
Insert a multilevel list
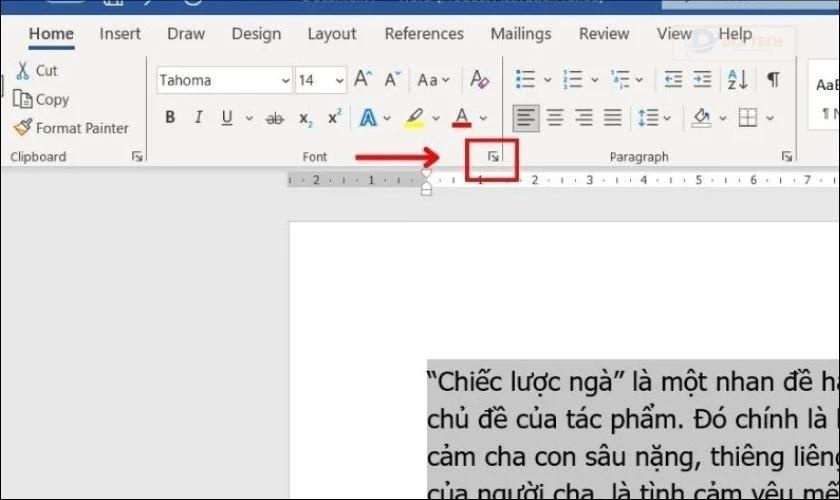(x=620, y=79)
